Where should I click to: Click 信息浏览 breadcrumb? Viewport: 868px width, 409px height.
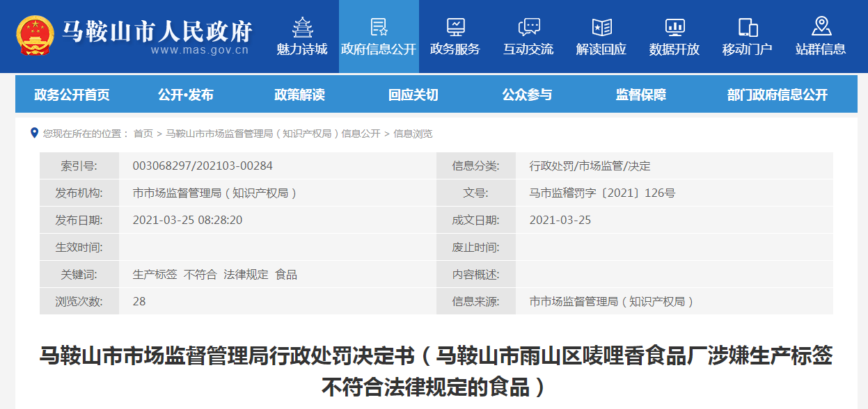[413, 134]
